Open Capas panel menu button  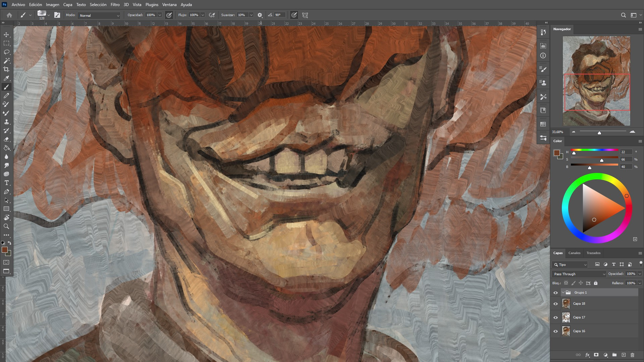tap(640, 253)
